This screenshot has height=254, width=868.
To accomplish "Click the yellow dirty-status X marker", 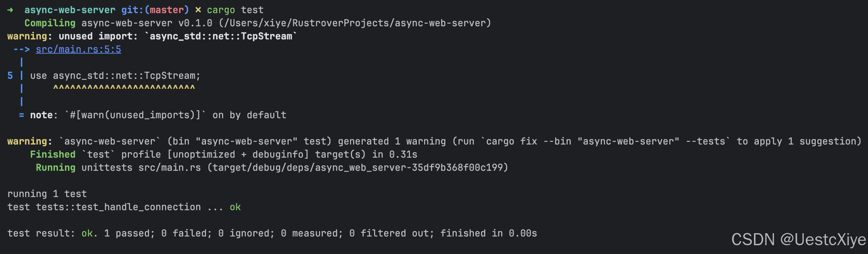I will pyautogui.click(x=198, y=10).
